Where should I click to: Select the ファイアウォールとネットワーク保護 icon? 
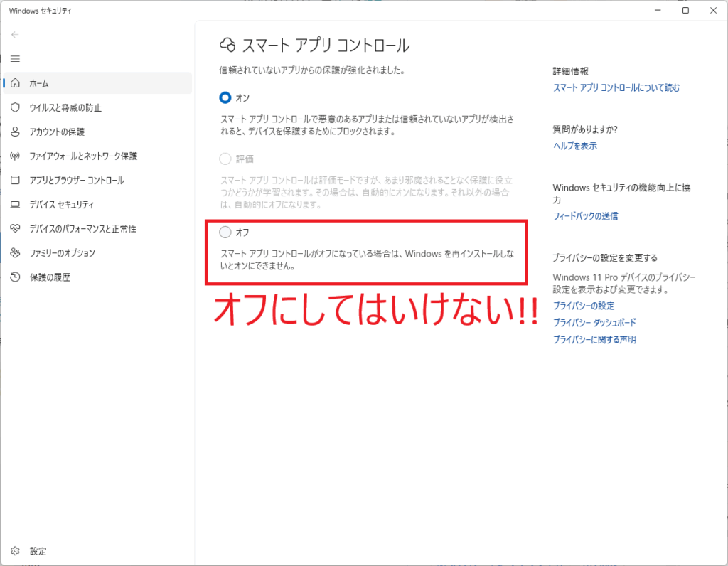15,156
